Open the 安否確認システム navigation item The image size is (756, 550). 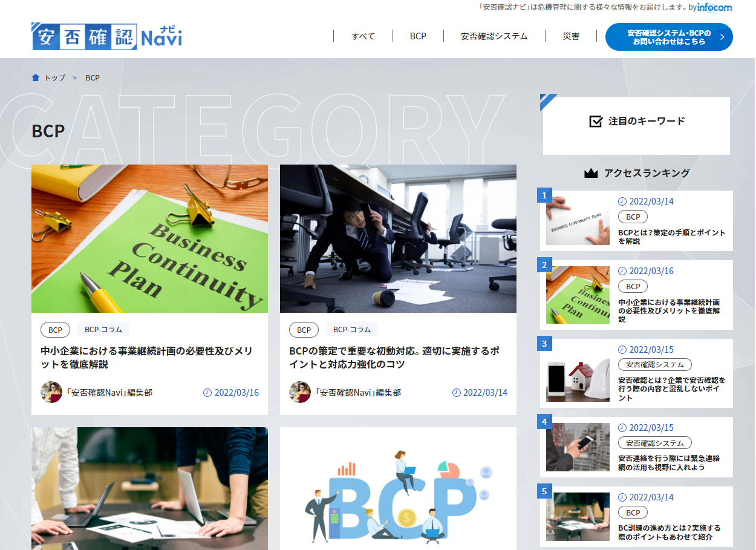494,36
